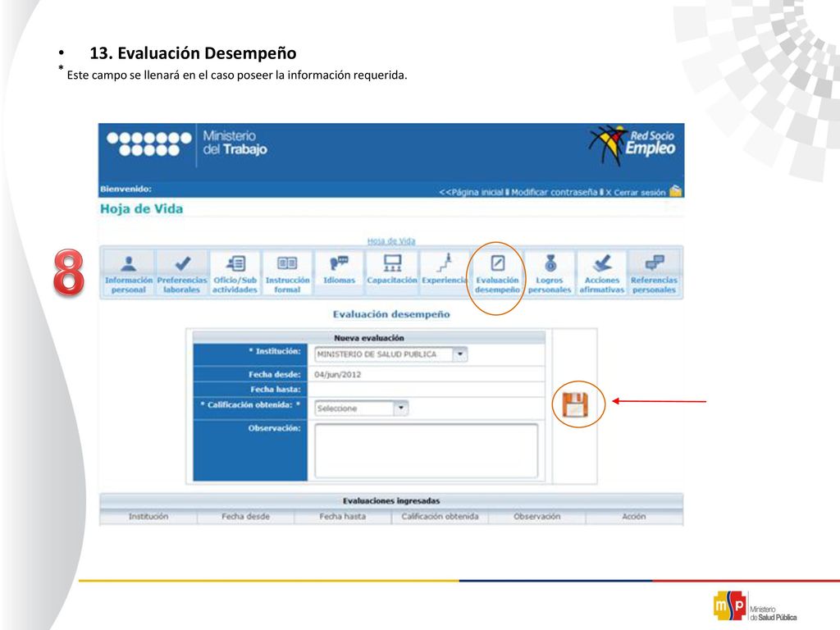
Task: Open Capacitación section icon
Action: click(x=392, y=263)
